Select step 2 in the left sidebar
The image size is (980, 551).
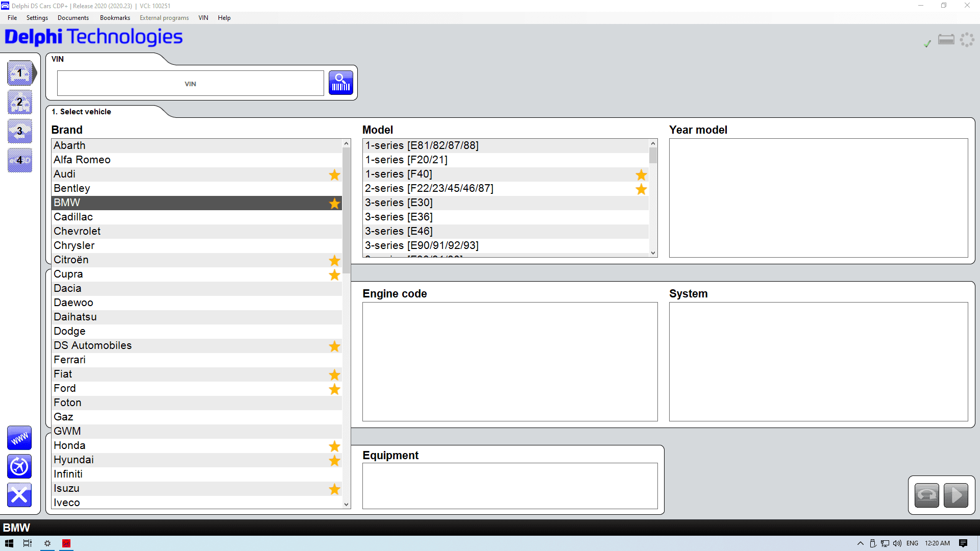[19, 102]
